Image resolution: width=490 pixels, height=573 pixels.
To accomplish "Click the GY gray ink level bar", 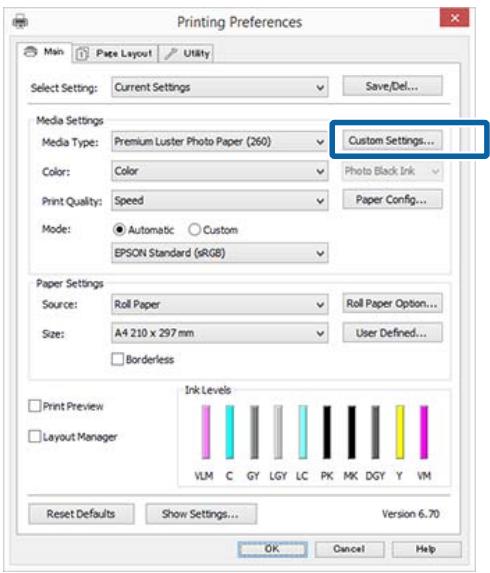I will [254, 432].
